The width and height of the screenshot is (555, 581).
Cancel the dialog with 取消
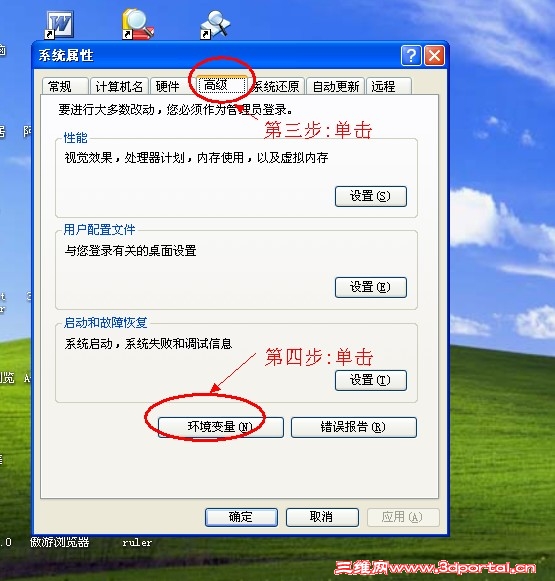pos(322,517)
